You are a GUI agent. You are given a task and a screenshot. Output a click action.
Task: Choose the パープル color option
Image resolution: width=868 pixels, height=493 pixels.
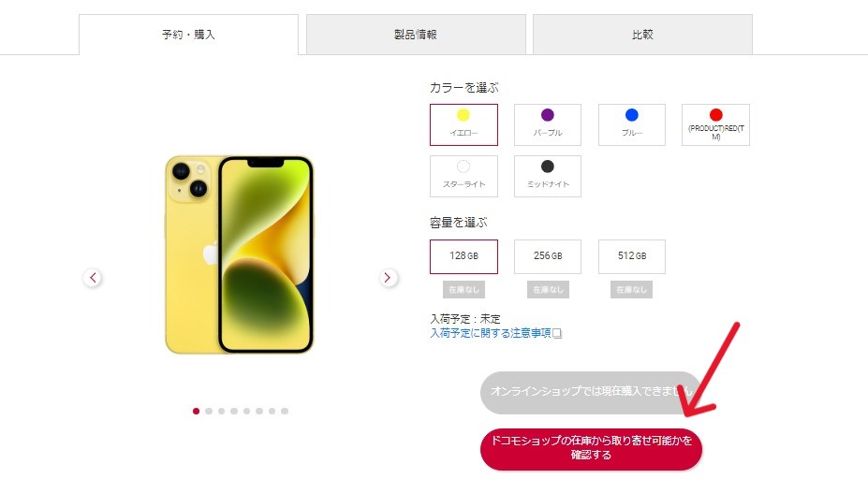[548, 125]
